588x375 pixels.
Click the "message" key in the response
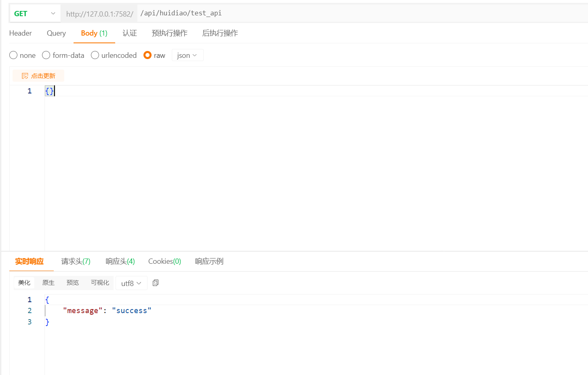[x=82, y=311]
